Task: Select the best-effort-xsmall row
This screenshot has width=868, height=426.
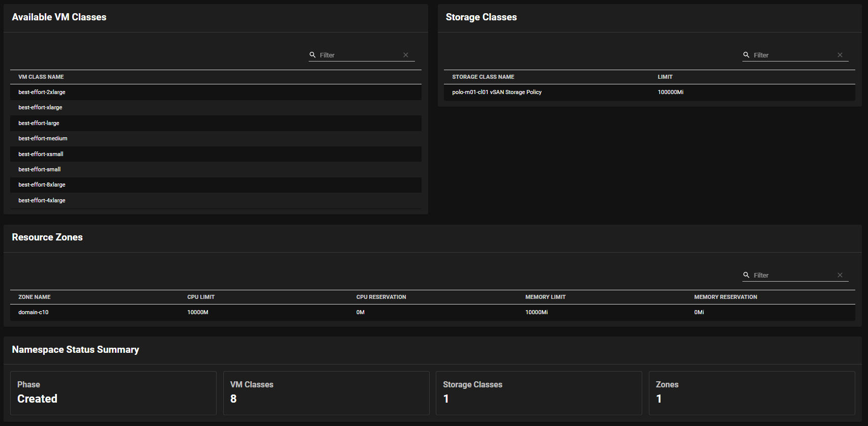Action: 216,154
